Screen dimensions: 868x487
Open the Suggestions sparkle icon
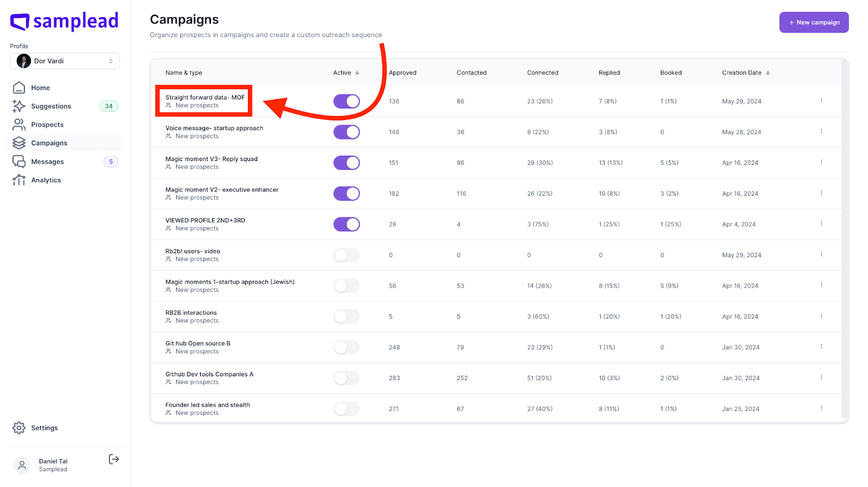tap(19, 106)
